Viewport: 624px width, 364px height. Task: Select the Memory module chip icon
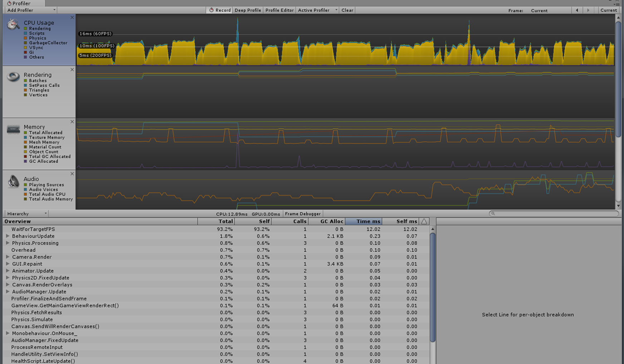pyautogui.click(x=13, y=129)
